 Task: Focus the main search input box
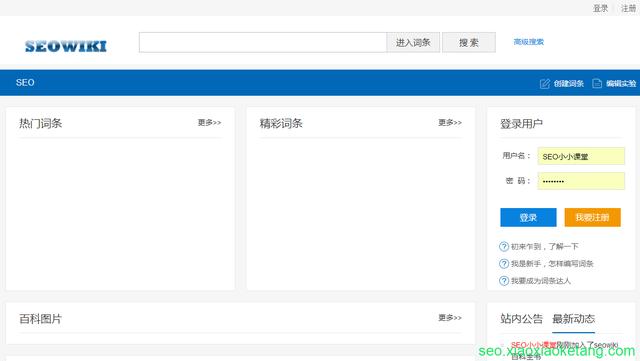coord(262,42)
